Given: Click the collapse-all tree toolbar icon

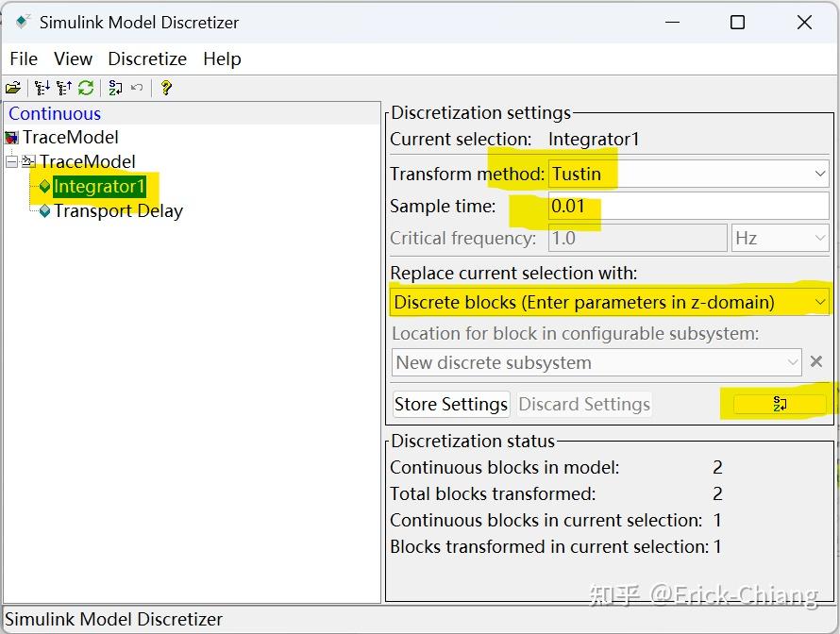Looking at the screenshot, I should click(63, 88).
